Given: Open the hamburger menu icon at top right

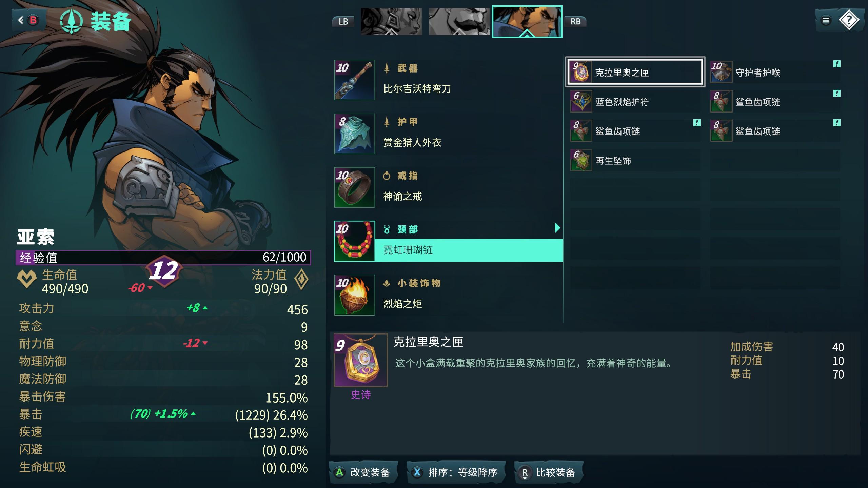Looking at the screenshot, I should 826,20.
